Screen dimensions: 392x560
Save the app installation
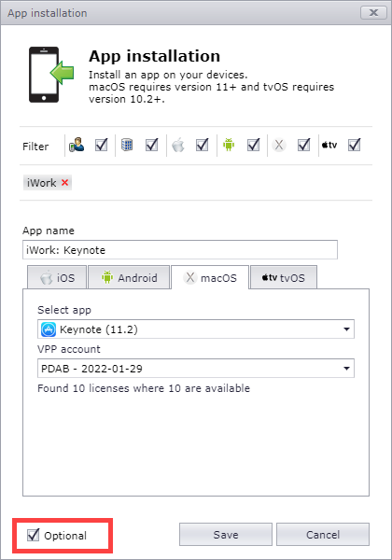[x=226, y=535]
